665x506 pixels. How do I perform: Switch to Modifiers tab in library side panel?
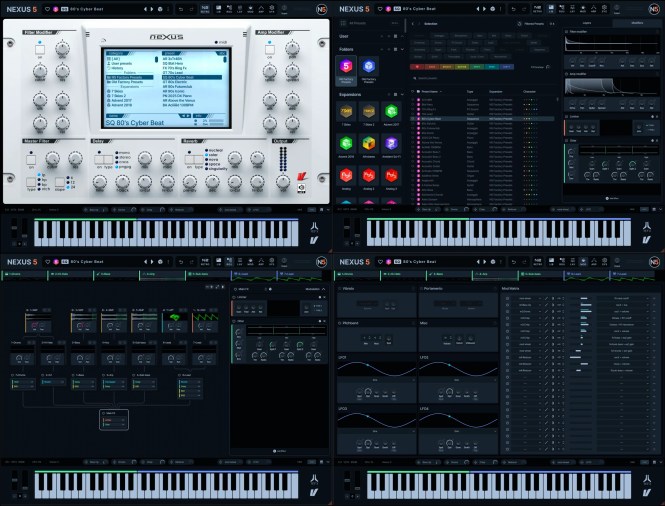[x=637, y=23]
